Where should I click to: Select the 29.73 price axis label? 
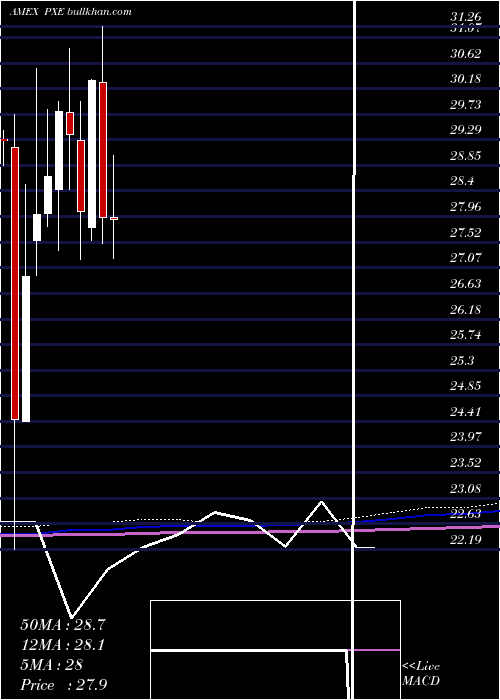click(466, 105)
